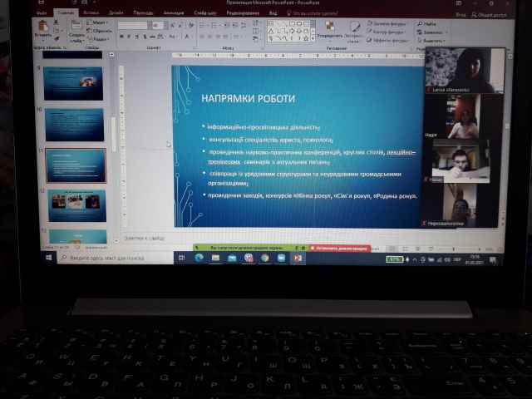Toggle Bold formatting in the Font group
Image resolution: width=532 pixels, height=399 pixels.
121,37
